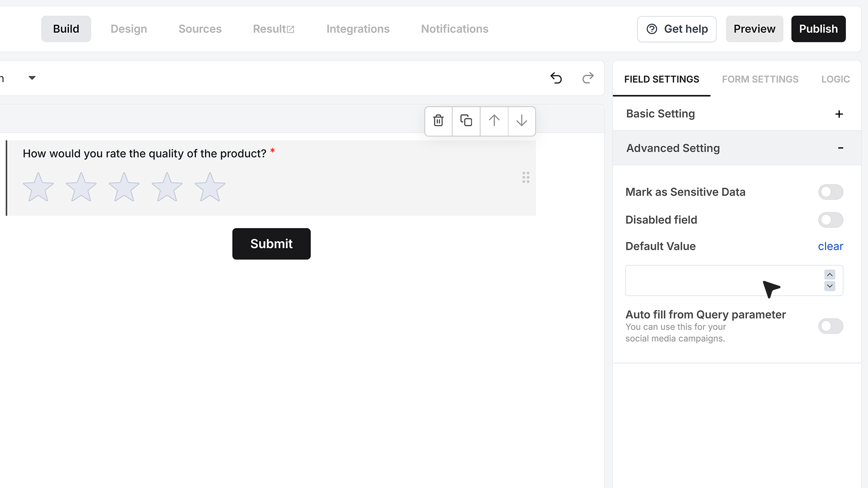868x488 pixels.
Task: Delete the selected field with trash icon
Action: pyautogui.click(x=438, y=121)
